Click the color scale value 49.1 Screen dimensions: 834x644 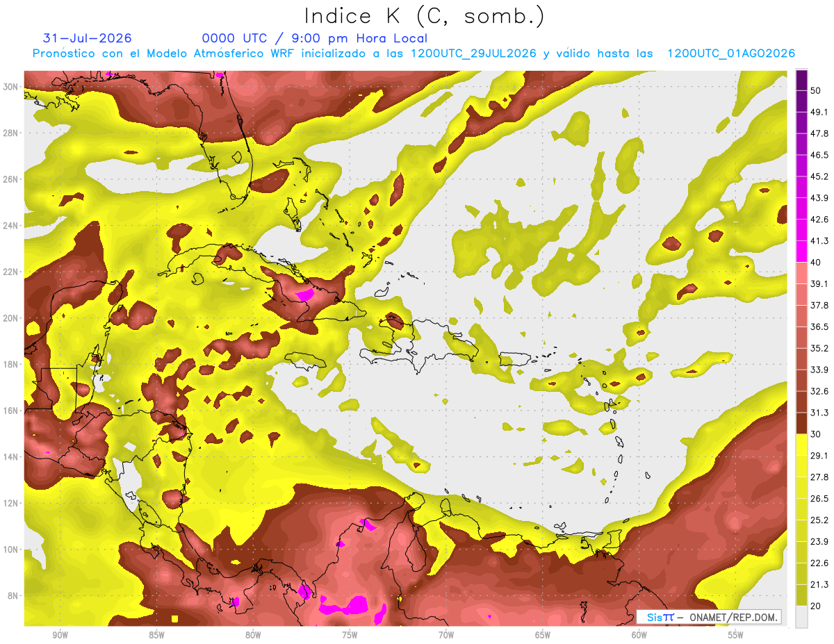(819, 112)
